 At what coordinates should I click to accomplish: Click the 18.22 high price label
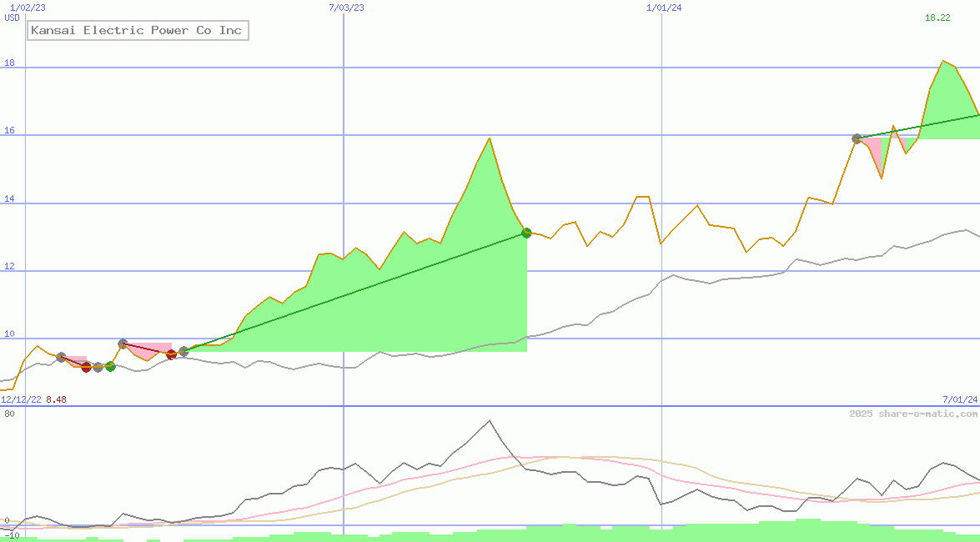(937, 18)
